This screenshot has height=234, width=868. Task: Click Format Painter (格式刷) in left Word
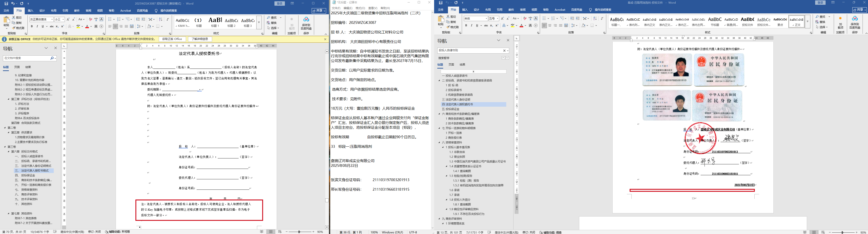click(x=18, y=28)
